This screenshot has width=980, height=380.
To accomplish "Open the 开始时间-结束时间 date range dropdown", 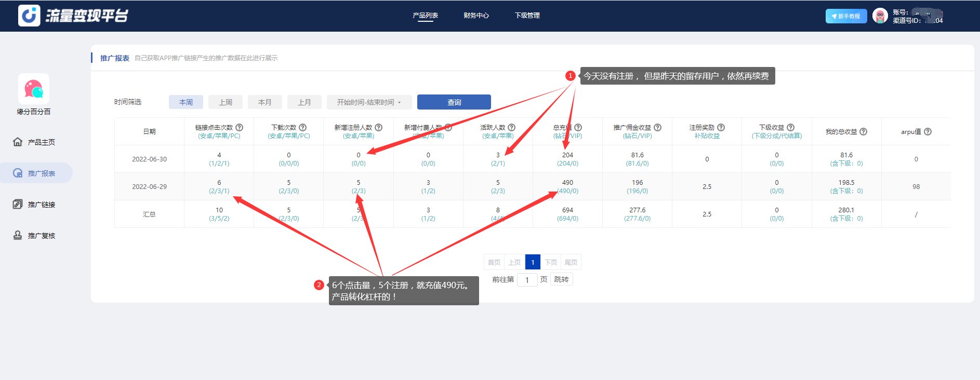I will [x=369, y=102].
